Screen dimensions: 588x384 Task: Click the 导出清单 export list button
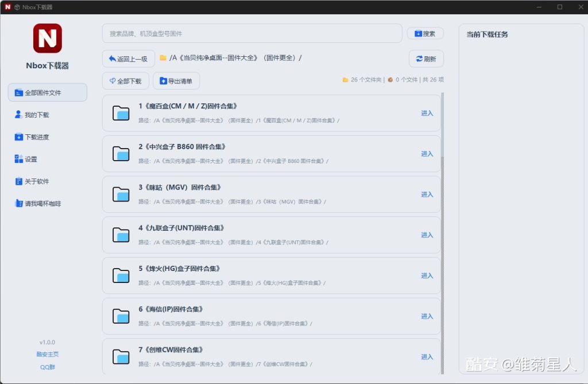pyautogui.click(x=176, y=81)
